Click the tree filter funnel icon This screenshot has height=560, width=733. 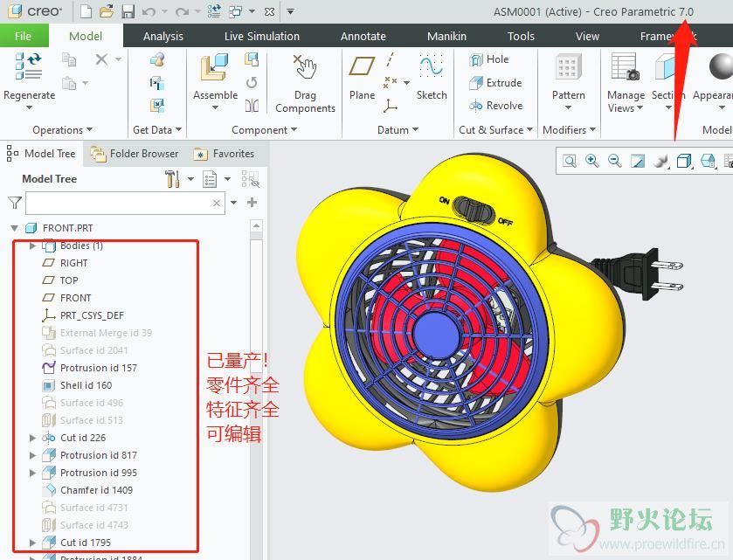coord(15,203)
